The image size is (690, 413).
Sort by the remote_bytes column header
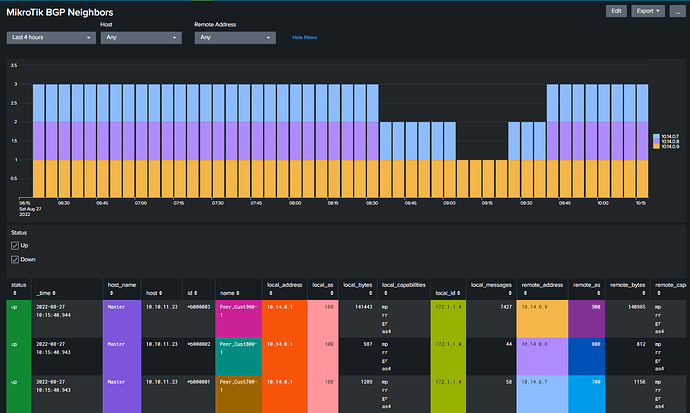tap(628, 289)
